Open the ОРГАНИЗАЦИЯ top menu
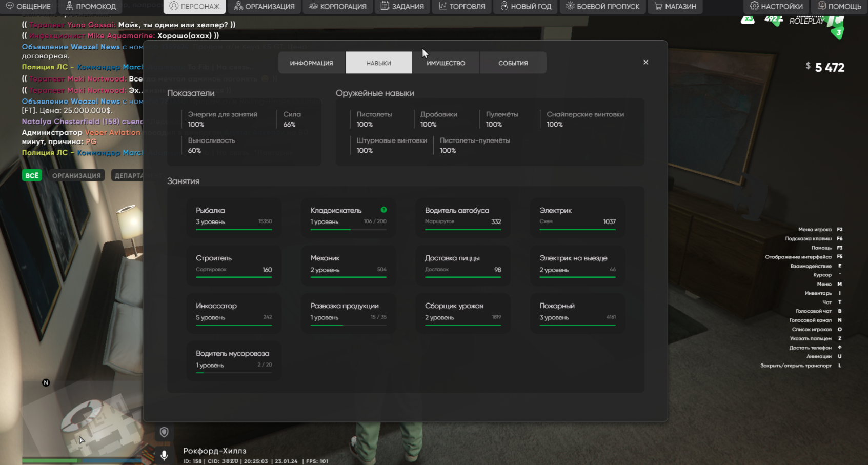 point(264,6)
